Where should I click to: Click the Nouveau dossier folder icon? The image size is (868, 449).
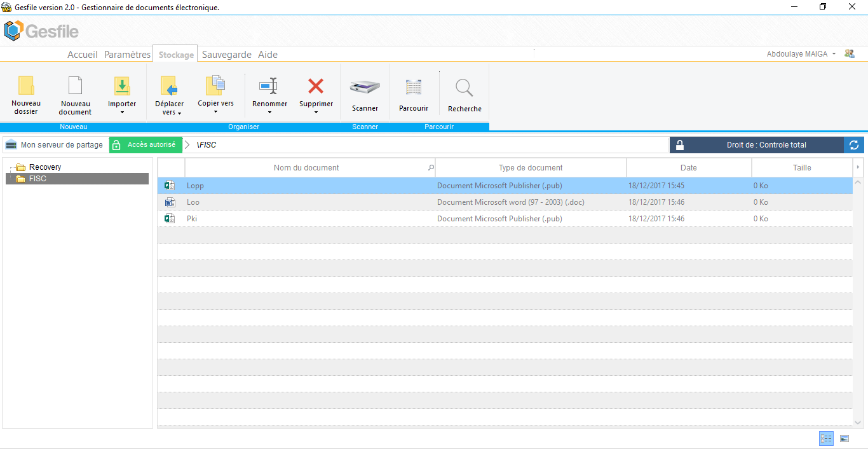26,87
